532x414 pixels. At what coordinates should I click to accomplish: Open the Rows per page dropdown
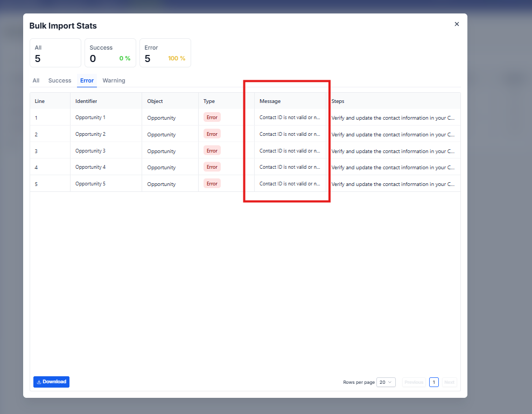(386, 382)
